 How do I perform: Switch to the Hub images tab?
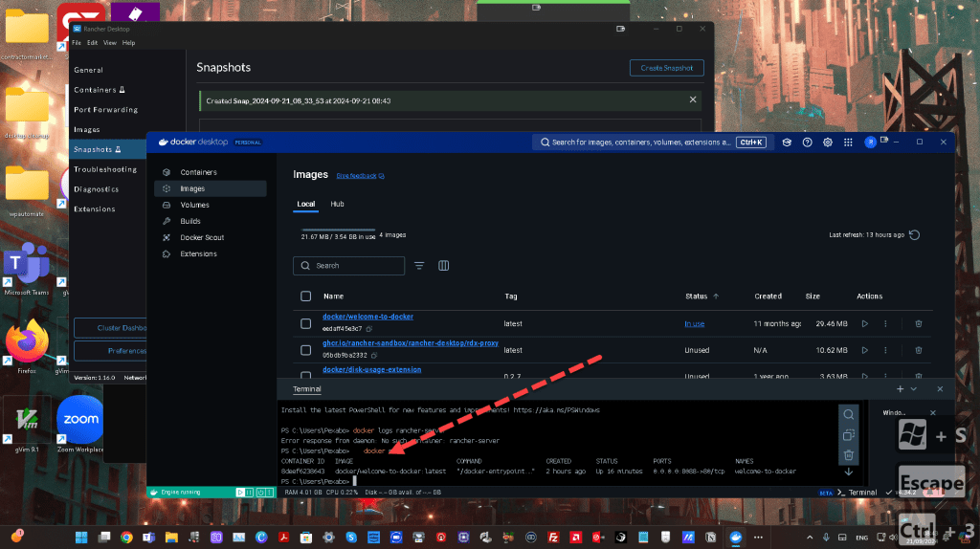tap(337, 205)
